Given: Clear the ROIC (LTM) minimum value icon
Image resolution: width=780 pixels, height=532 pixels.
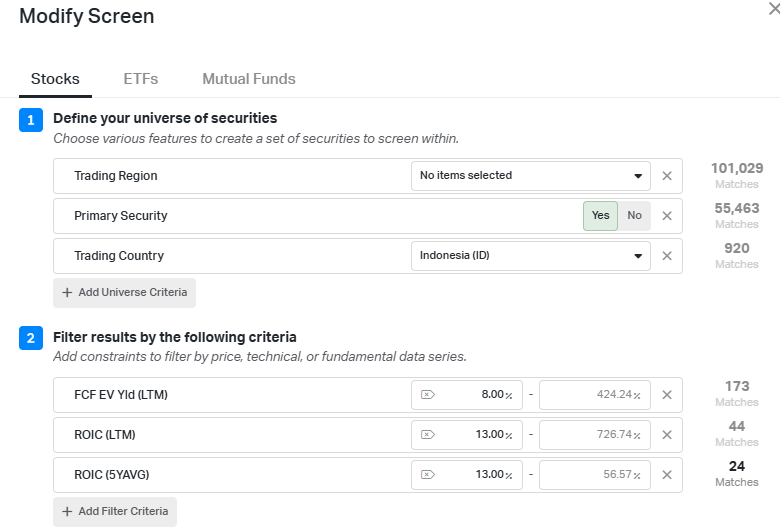Looking at the screenshot, I should pos(428,434).
